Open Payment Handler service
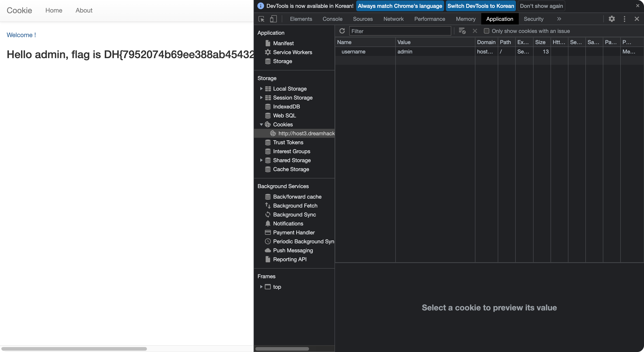This screenshot has height=352, width=644. pos(294,233)
